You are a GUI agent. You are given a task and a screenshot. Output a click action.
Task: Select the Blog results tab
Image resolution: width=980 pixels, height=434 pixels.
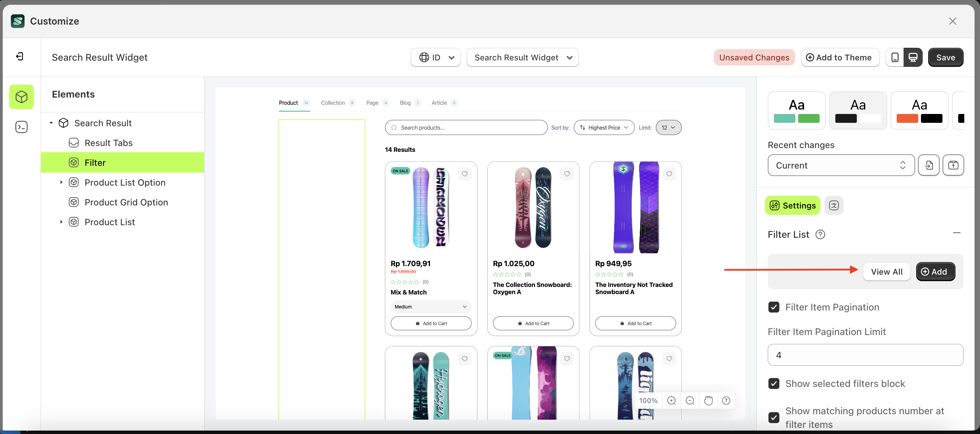405,103
